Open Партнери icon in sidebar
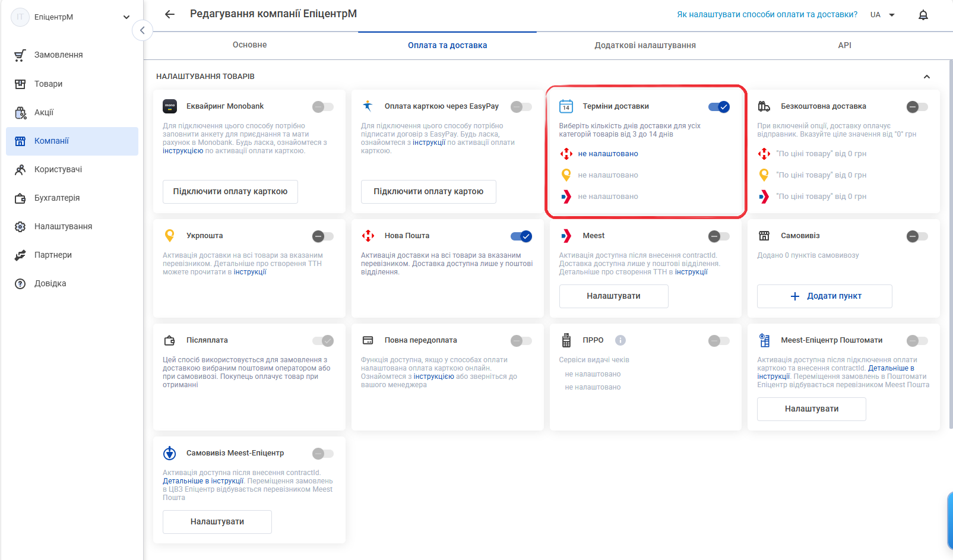 click(20, 255)
